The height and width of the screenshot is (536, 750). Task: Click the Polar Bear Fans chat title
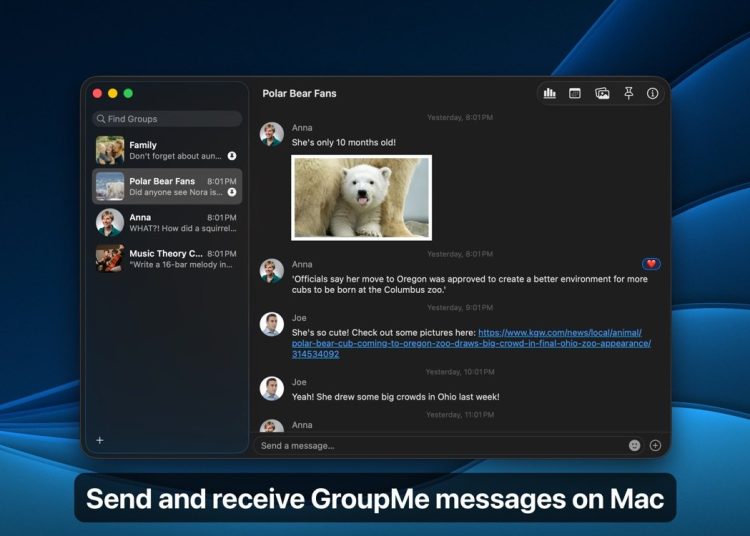pos(299,93)
